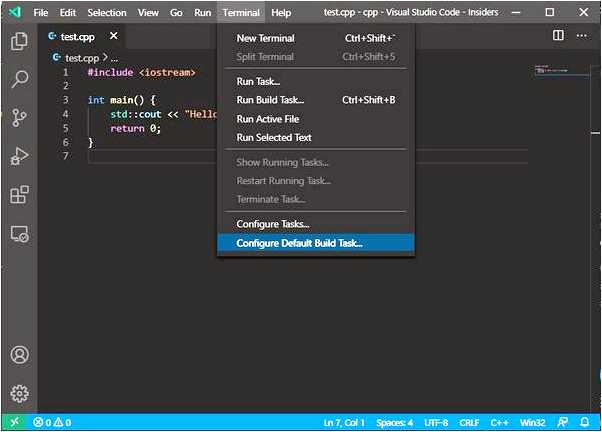This screenshot has width=602, height=432.
Task: Open the Run and Debug view icon
Action: [x=19, y=156]
